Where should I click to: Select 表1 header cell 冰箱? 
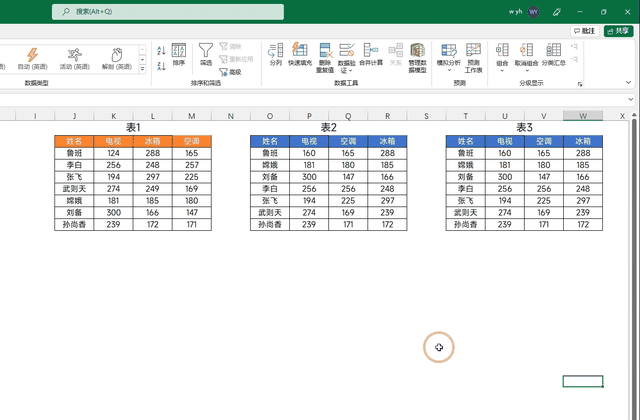click(153, 141)
